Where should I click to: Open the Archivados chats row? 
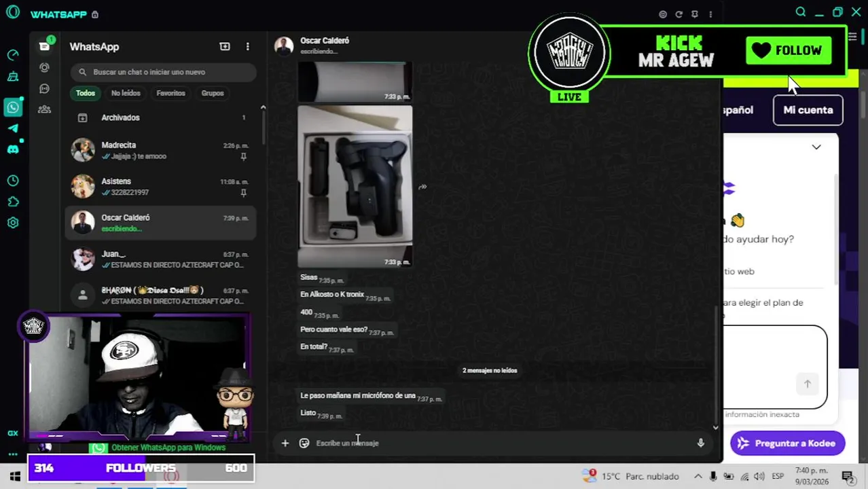(x=161, y=117)
